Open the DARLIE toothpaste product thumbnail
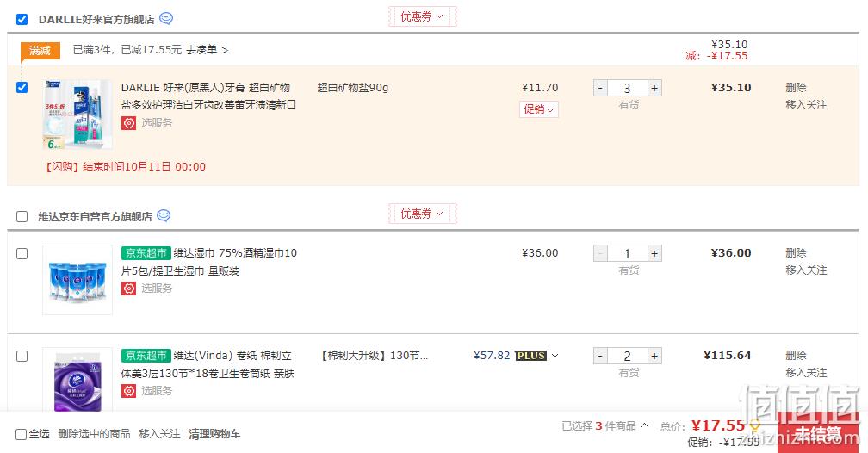Image resolution: width=868 pixels, height=453 pixels. tap(77, 114)
